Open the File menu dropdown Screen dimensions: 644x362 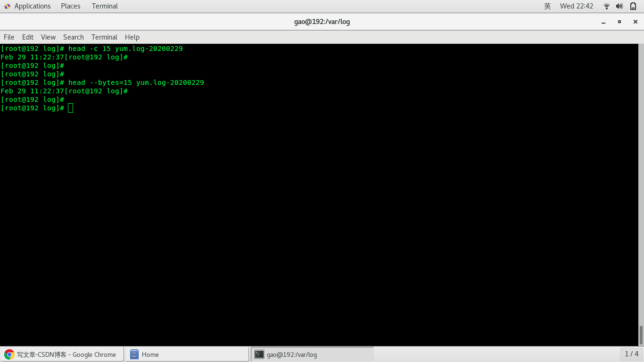tap(8, 37)
